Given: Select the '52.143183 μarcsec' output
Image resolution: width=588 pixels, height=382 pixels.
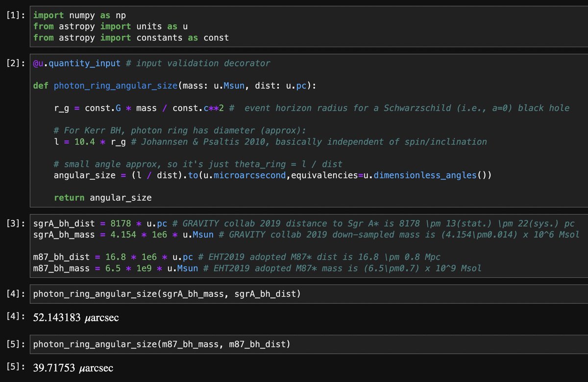Looking at the screenshot, I should point(75,317).
